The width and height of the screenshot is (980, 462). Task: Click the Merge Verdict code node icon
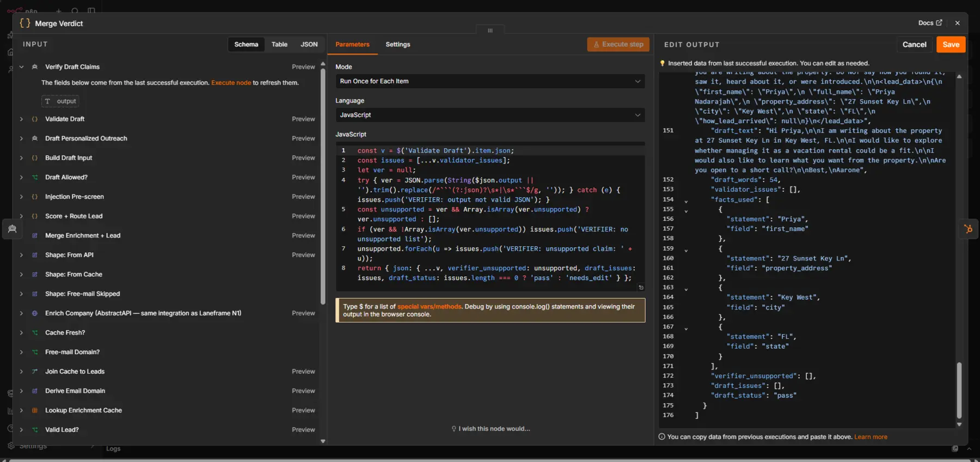25,23
